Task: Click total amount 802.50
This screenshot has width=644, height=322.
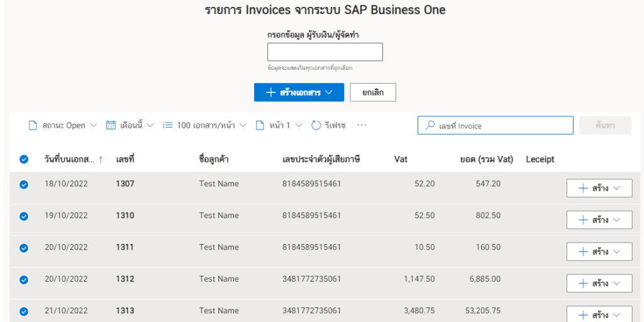Action: click(488, 215)
